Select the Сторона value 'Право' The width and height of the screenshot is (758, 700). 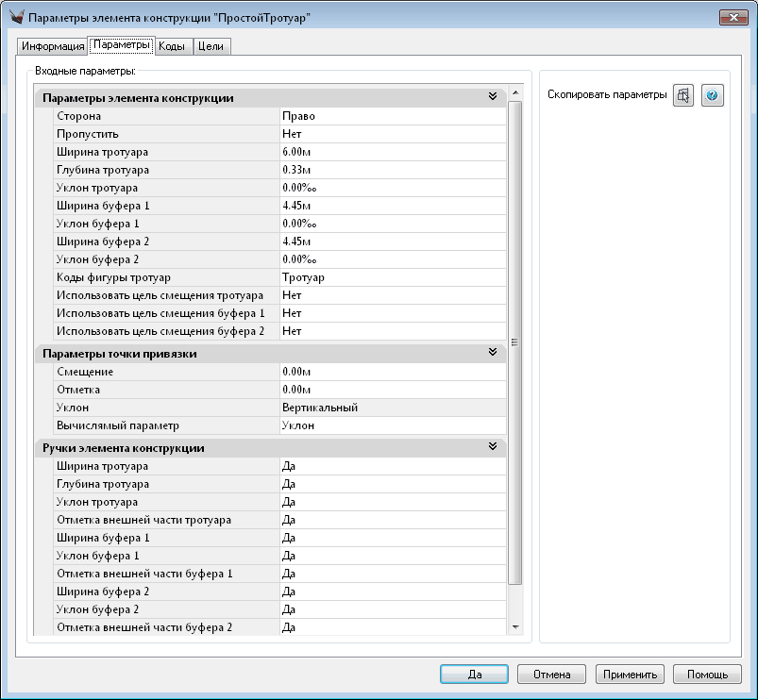tap(391, 116)
